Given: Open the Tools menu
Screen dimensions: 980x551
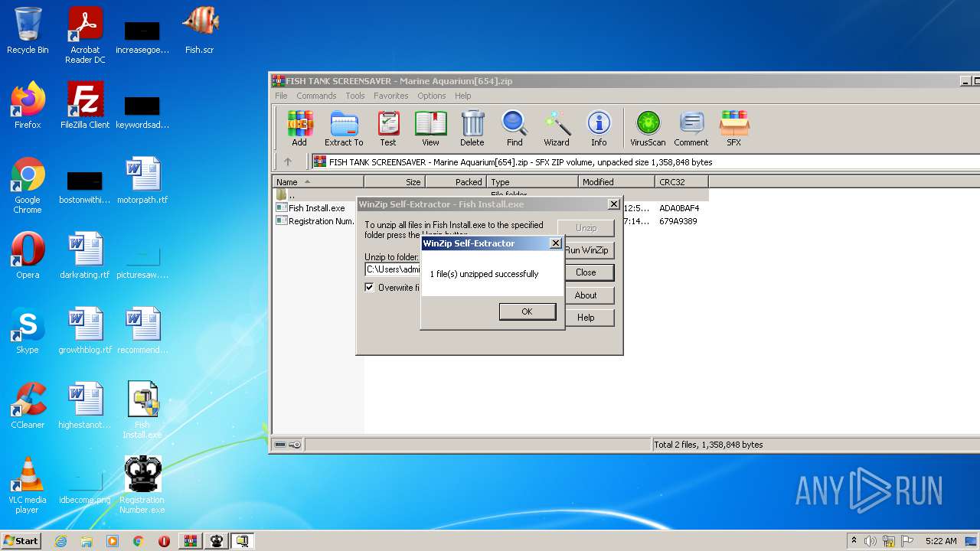Looking at the screenshot, I should coord(355,96).
